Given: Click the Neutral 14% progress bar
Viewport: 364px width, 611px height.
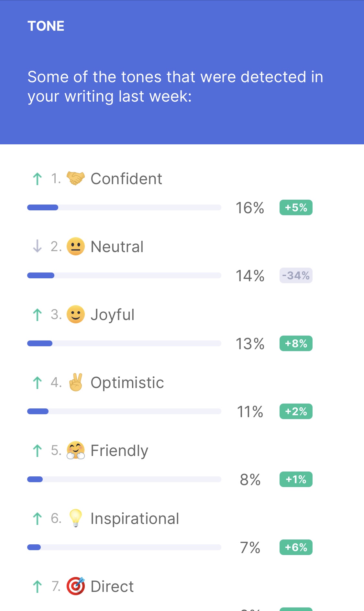Looking at the screenshot, I should 124,275.
